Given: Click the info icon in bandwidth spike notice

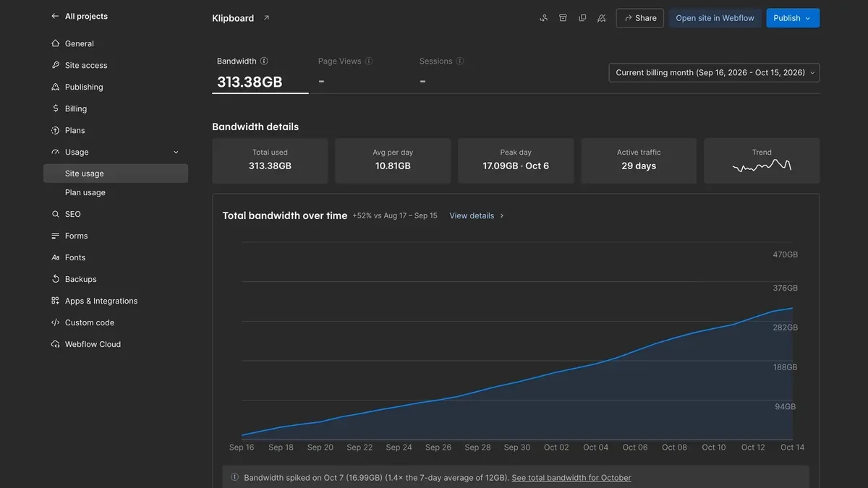Looking at the screenshot, I should point(234,477).
